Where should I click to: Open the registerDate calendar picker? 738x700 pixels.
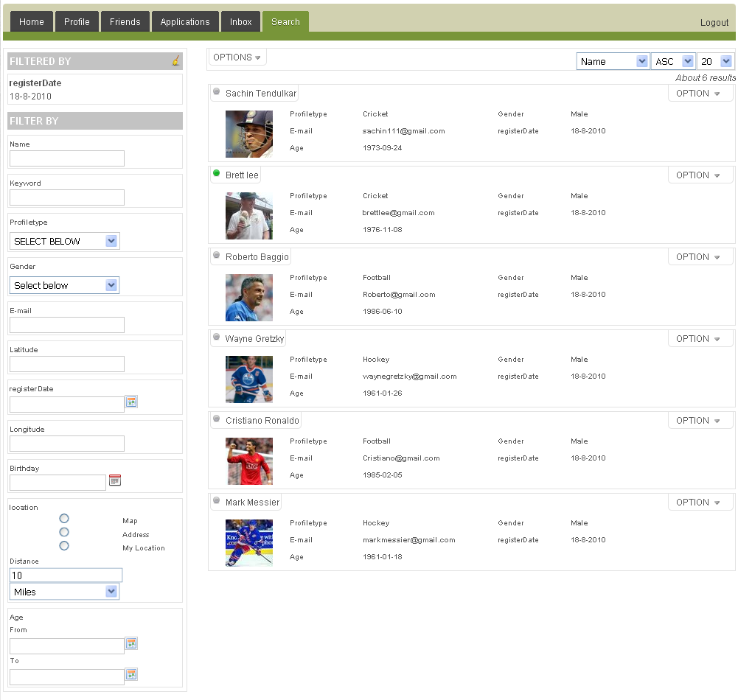131,402
